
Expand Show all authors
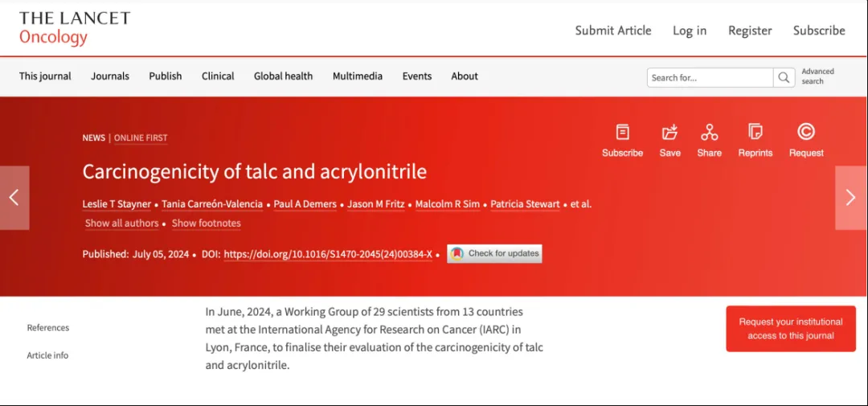[121, 224]
